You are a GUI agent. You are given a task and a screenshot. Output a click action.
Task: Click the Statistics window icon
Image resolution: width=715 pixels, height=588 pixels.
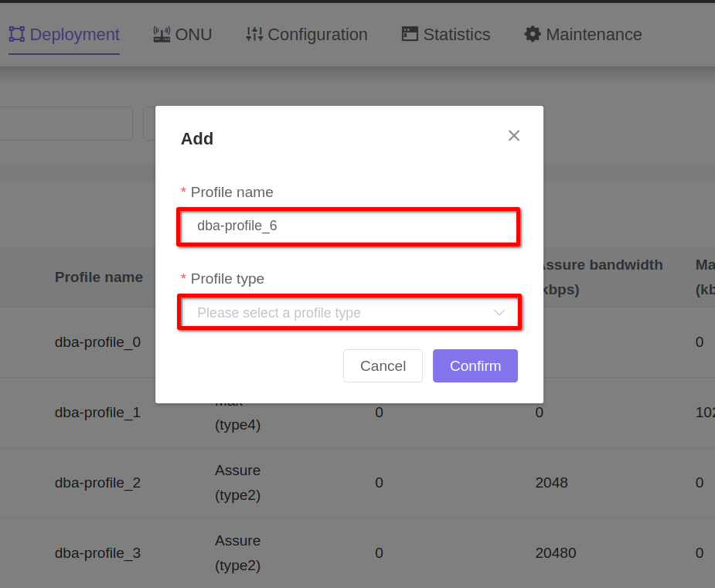click(410, 34)
